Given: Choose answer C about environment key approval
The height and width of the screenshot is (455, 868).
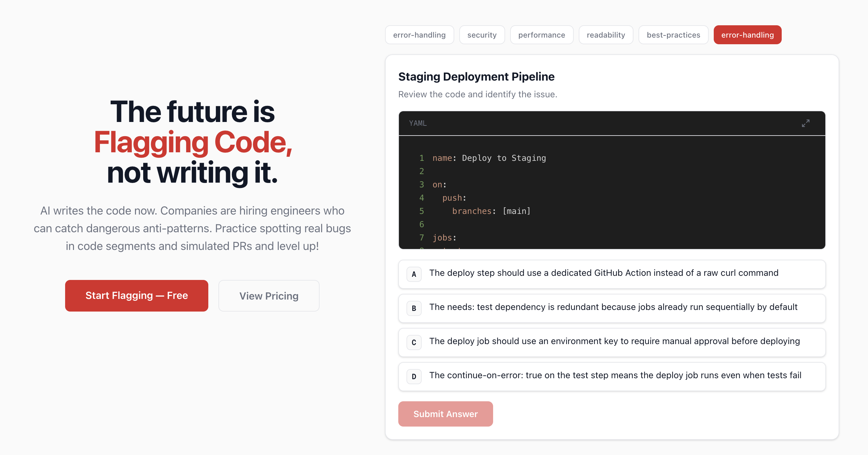Looking at the screenshot, I should [612, 342].
